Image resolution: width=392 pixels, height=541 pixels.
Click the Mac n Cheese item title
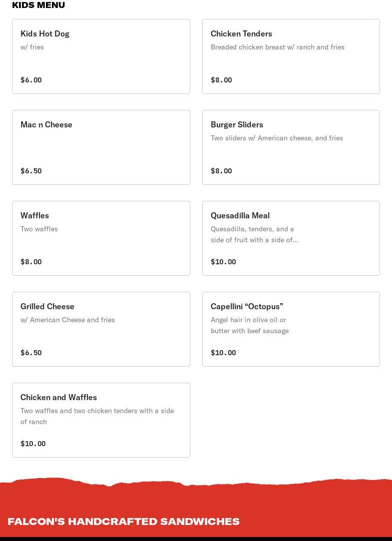coord(46,124)
